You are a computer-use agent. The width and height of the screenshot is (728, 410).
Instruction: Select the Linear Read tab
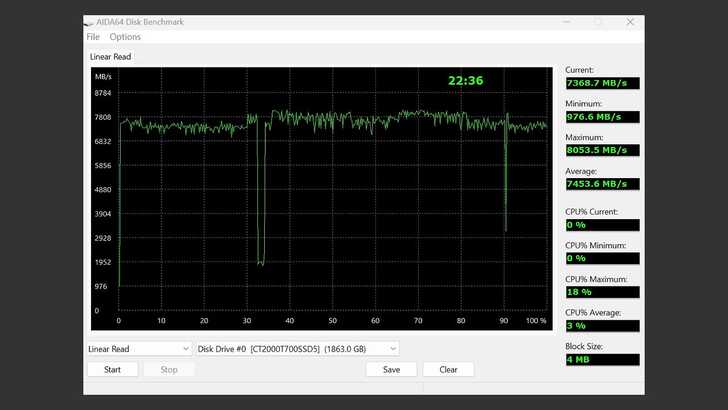coord(110,57)
